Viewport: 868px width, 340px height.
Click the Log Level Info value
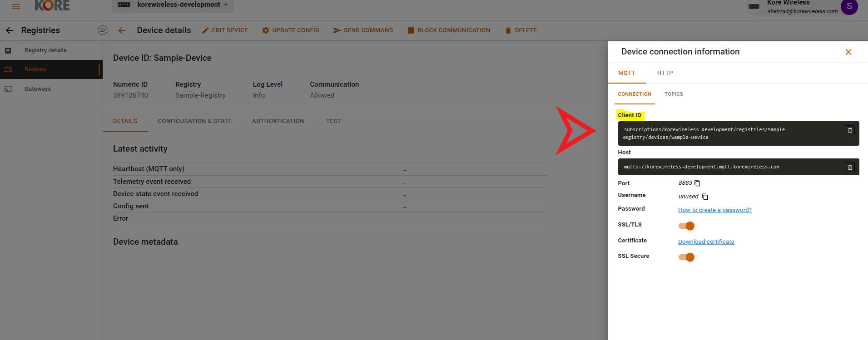pos(259,95)
